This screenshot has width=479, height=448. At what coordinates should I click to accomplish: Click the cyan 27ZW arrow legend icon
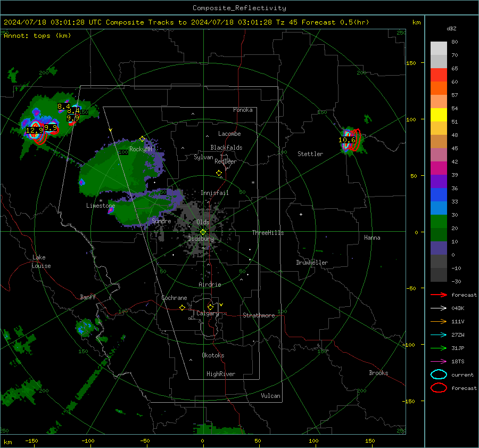click(x=439, y=335)
